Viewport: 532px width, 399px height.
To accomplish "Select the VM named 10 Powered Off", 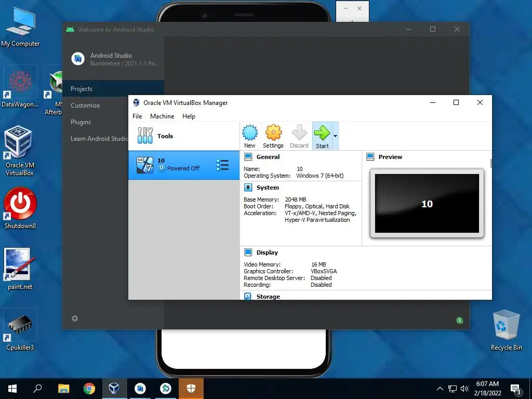I will click(183, 165).
